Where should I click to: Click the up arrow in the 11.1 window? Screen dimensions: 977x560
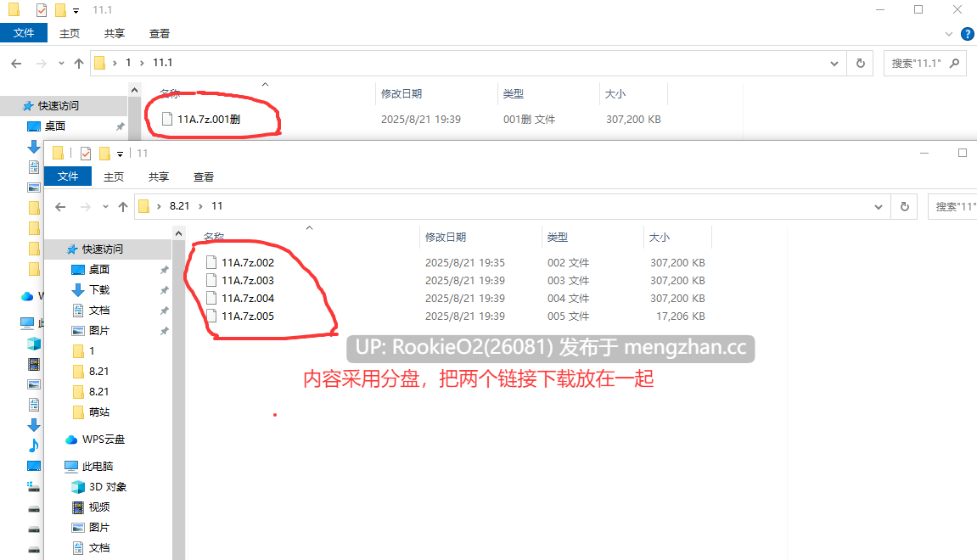[78, 63]
